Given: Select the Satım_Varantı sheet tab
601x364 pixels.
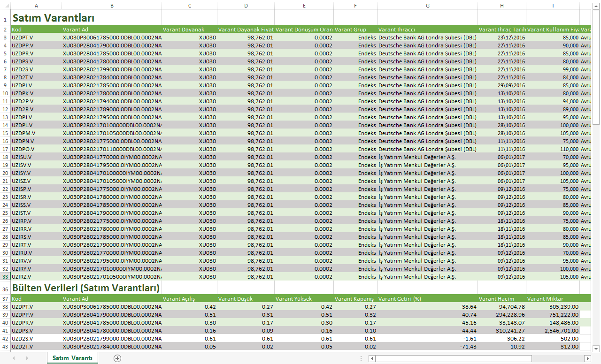Looking at the screenshot, I should pyautogui.click(x=72, y=358).
